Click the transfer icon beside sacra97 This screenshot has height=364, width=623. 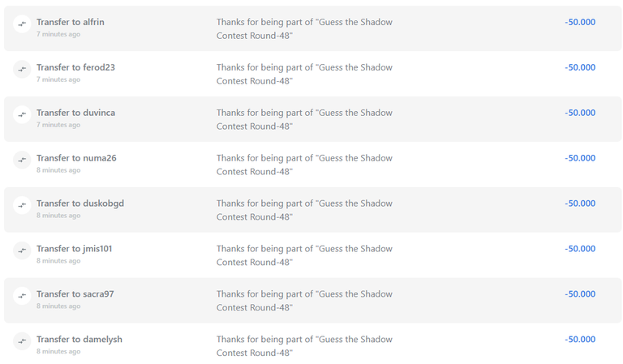[x=22, y=295]
